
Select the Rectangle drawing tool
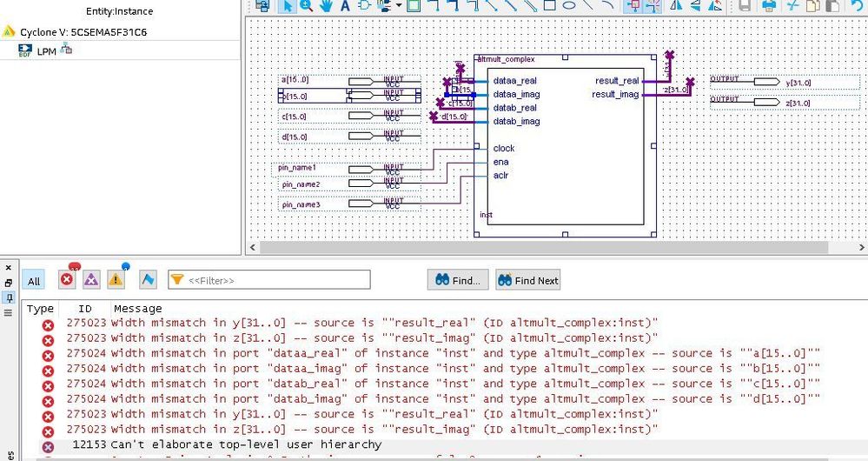pos(549,5)
